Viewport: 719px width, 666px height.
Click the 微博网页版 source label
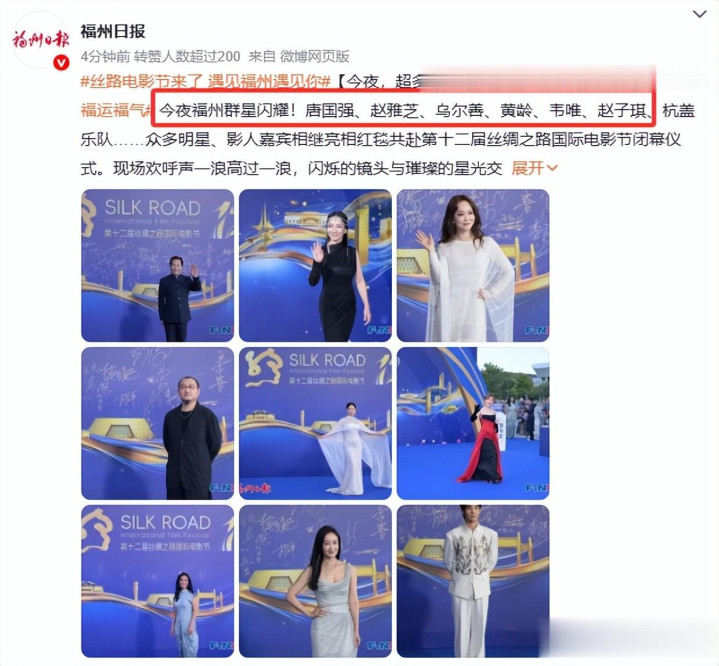coord(315,56)
